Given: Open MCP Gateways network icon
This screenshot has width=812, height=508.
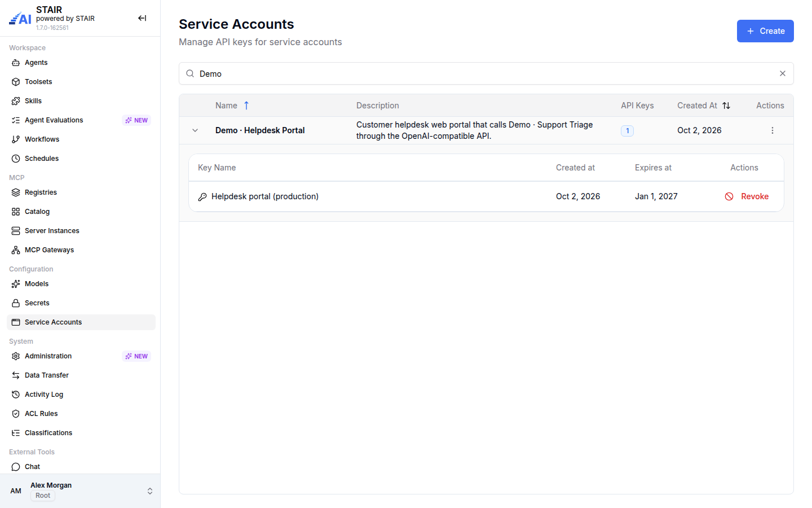Looking at the screenshot, I should pyautogui.click(x=16, y=250).
